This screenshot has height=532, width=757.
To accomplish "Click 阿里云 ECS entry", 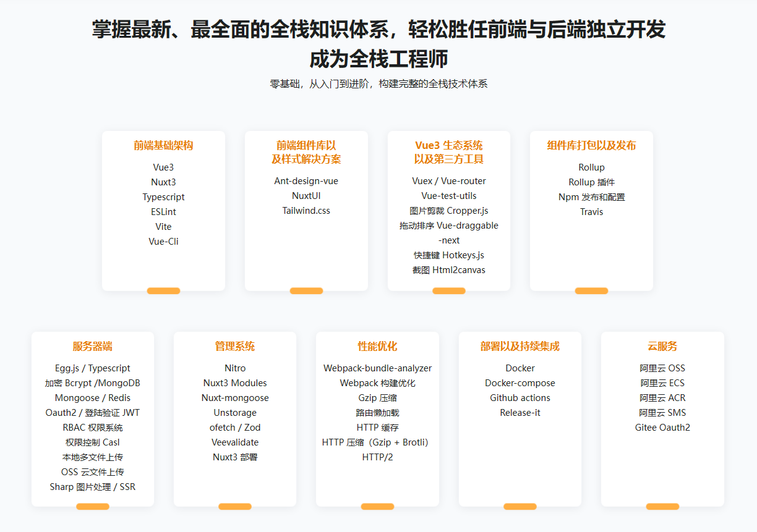I will tap(662, 383).
